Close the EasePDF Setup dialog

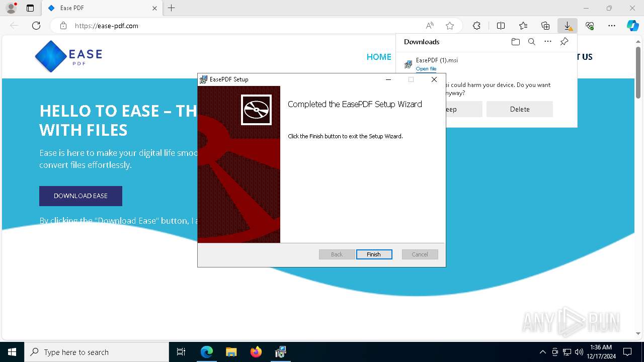pyautogui.click(x=434, y=79)
